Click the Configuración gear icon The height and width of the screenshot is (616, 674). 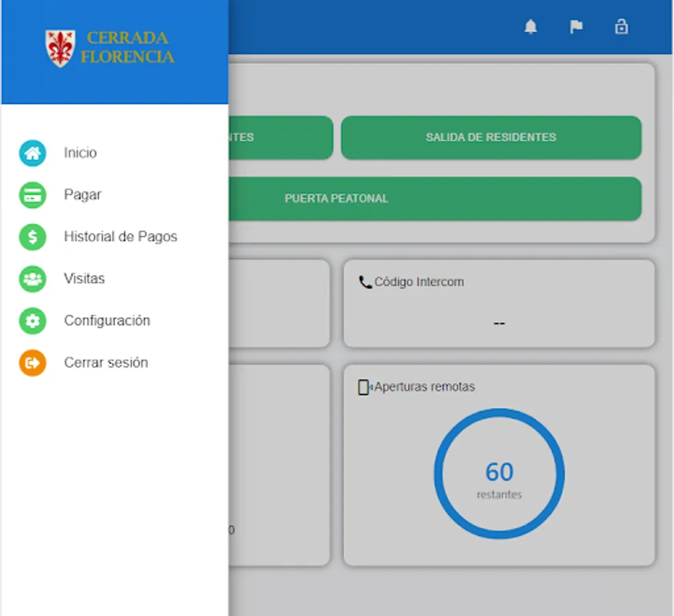(33, 321)
